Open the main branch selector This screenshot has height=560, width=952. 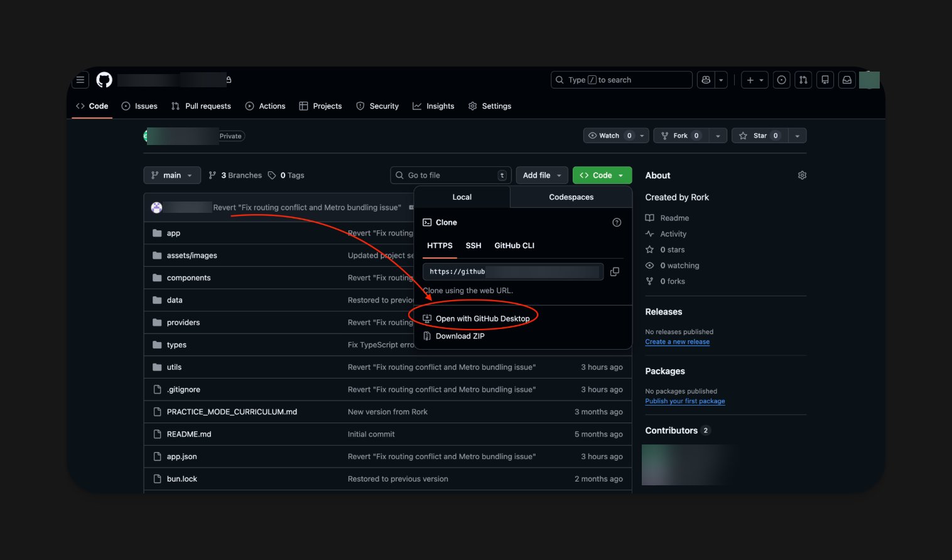tap(172, 175)
